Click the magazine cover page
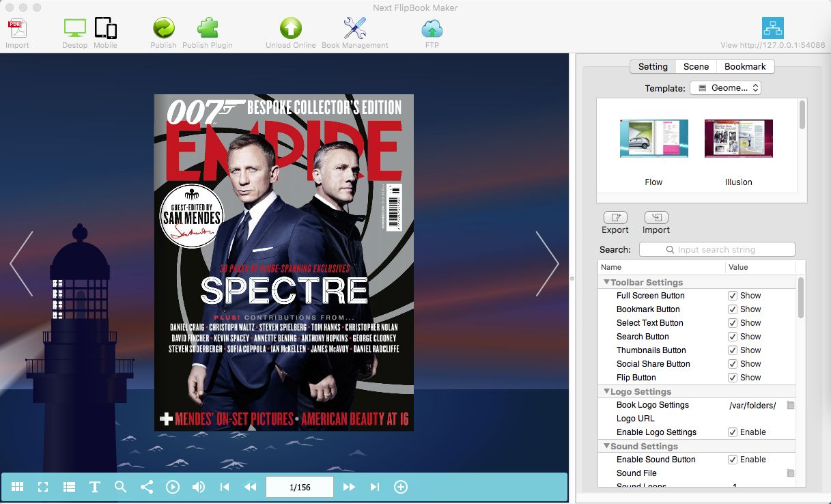The width and height of the screenshot is (831, 504). tap(284, 262)
